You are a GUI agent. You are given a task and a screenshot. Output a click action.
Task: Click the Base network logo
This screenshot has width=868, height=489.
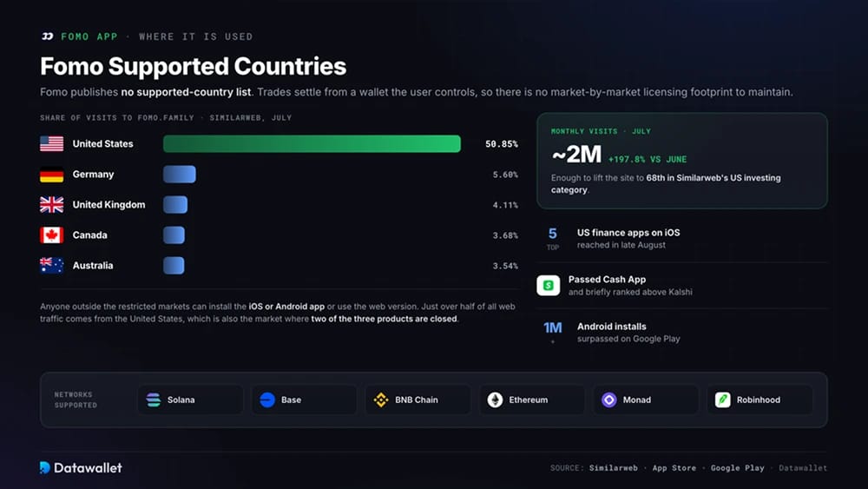point(267,400)
